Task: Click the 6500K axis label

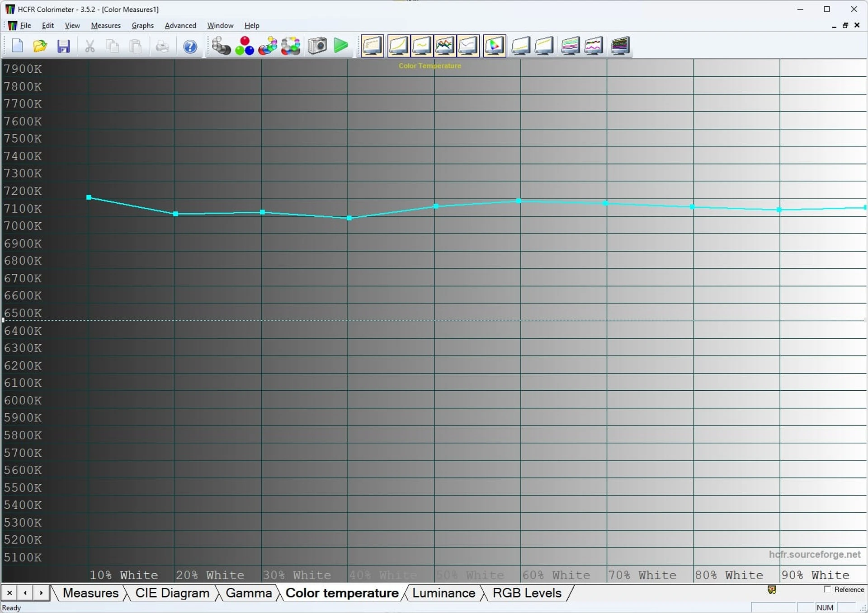Action: tap(23, 313)
